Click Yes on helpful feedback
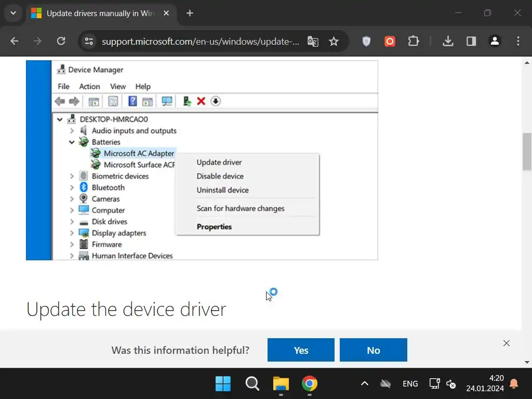 point(301,350)
